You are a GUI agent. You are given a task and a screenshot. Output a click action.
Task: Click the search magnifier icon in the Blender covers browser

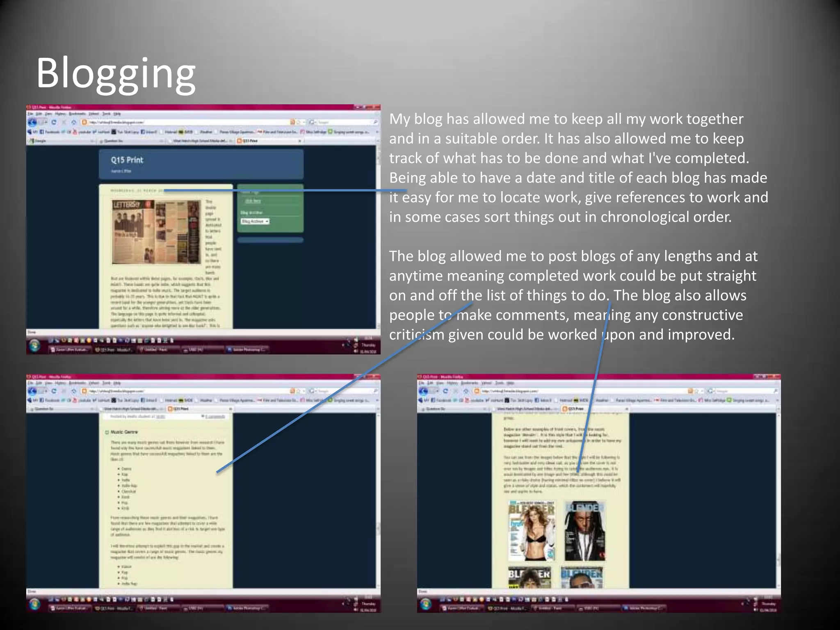point(775,391)
